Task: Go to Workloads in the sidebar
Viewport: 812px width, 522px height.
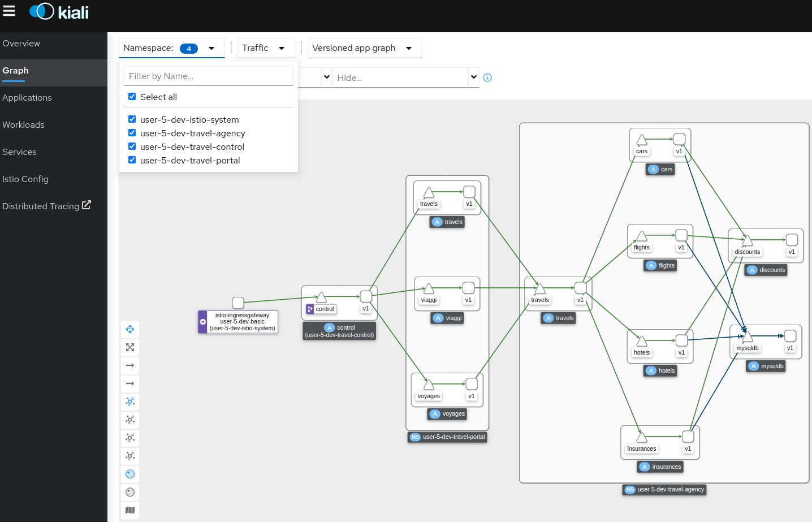Action: (23, 125)
